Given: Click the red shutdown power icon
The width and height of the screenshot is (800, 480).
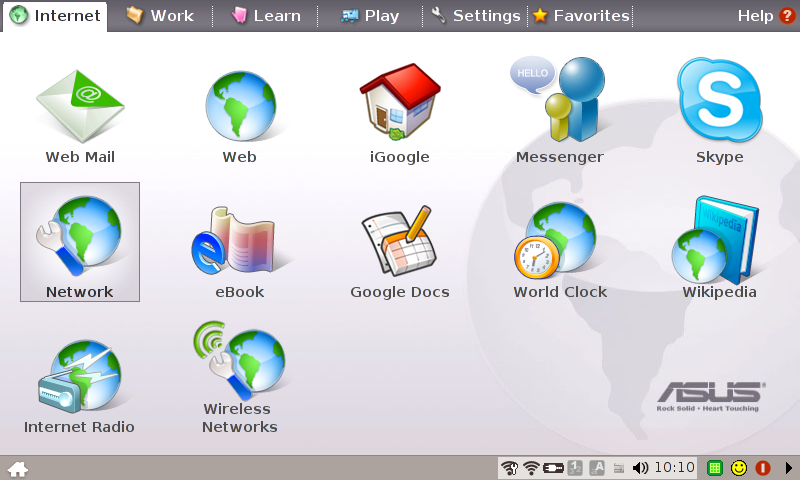Looking at the screenshot, I should [x=763, y=468].
